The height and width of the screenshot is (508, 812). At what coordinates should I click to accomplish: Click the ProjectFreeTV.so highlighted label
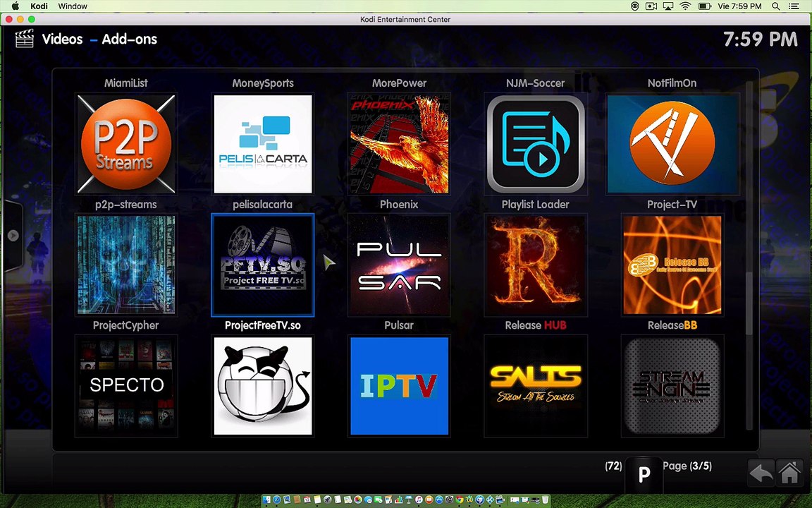tap(262, 325)
